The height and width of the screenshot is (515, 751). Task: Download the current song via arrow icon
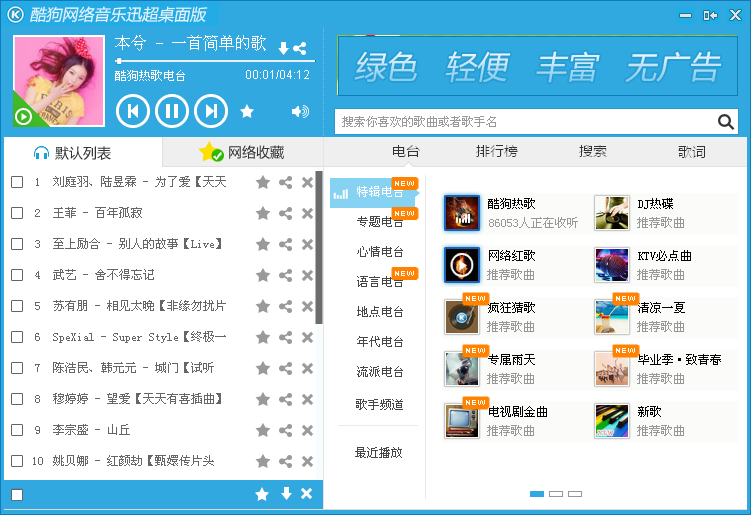point(284,48)
